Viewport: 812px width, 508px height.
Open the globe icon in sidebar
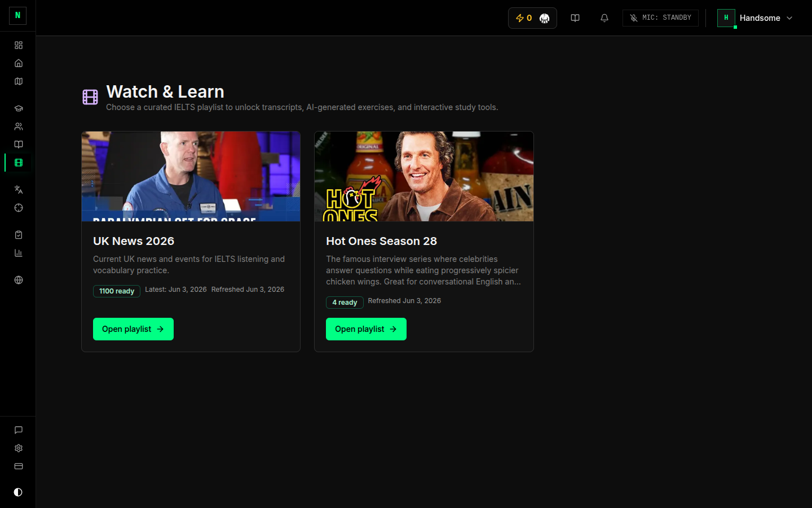[19, 280]
